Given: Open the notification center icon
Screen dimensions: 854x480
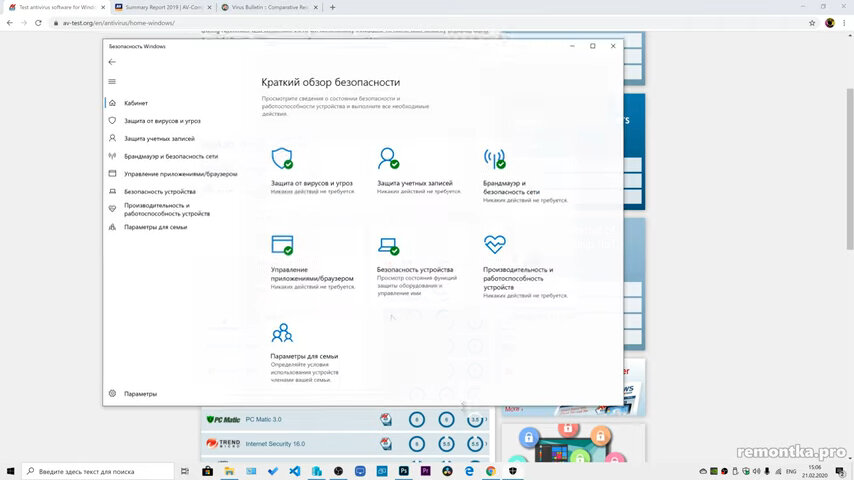Looking at the screenshot, I should pyautogui.click(x=840, y=471).
